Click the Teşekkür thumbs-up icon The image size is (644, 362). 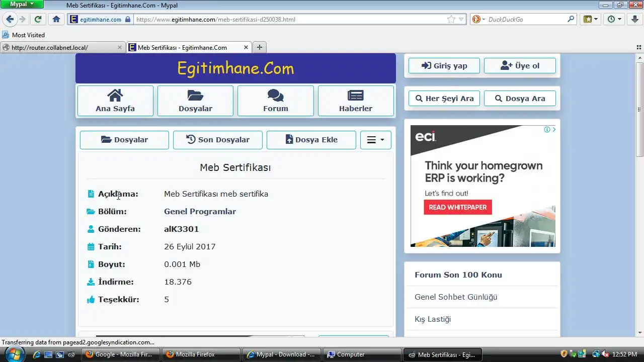point(91,300)
